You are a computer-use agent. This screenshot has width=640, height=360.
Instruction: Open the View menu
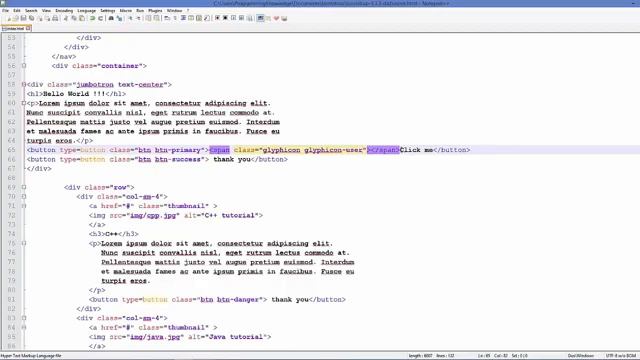pos(46,10)
